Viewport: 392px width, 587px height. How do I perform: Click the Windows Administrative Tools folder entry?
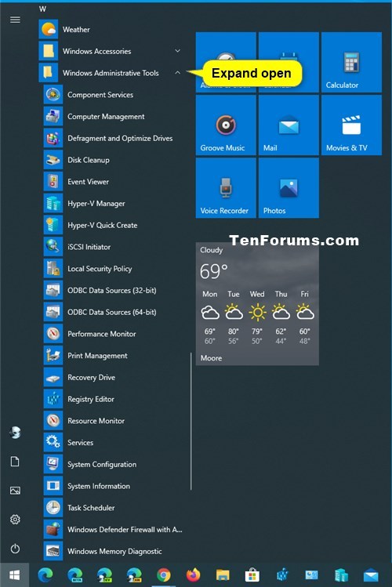(x=111, y=73)
